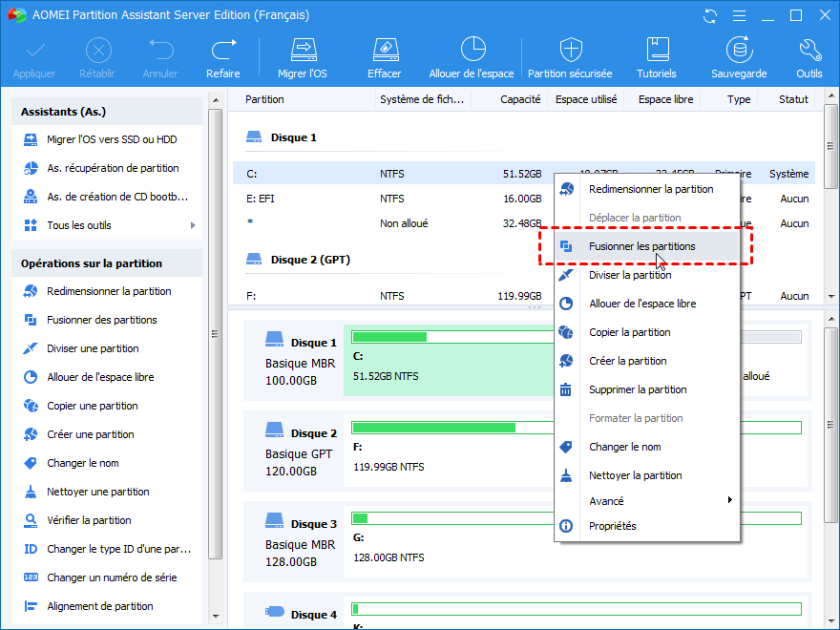Click the refresh icon in title bar
This screenshot has height=630, width=840.
pyautogui.click(x=709, y=16)
